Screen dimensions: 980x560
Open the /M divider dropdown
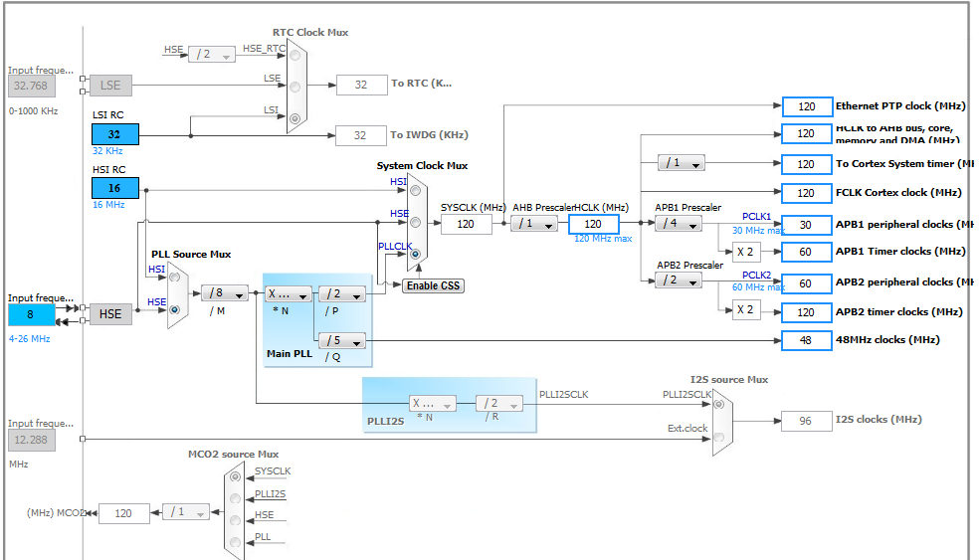[x=225, y=293]
